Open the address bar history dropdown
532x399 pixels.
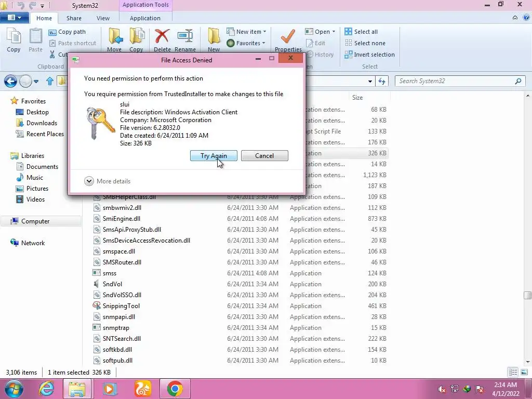370,82
